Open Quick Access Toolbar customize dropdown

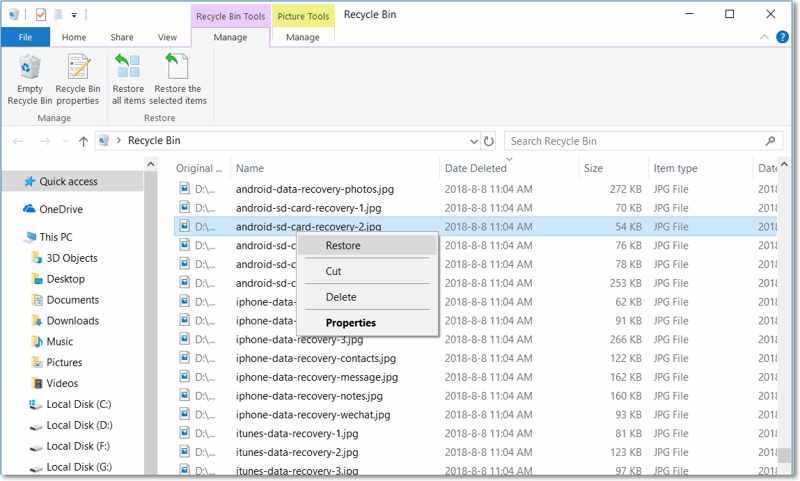tap(74, 15)
